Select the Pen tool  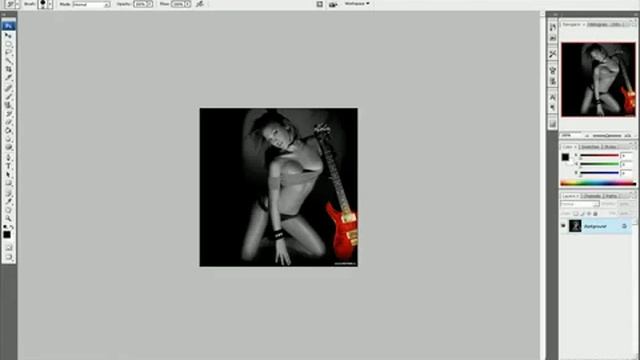pyautogui.click(x=8, y=157)
